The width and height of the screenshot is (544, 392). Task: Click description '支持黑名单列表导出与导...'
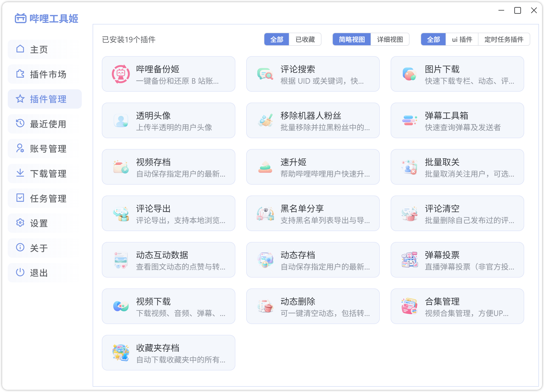325,220
